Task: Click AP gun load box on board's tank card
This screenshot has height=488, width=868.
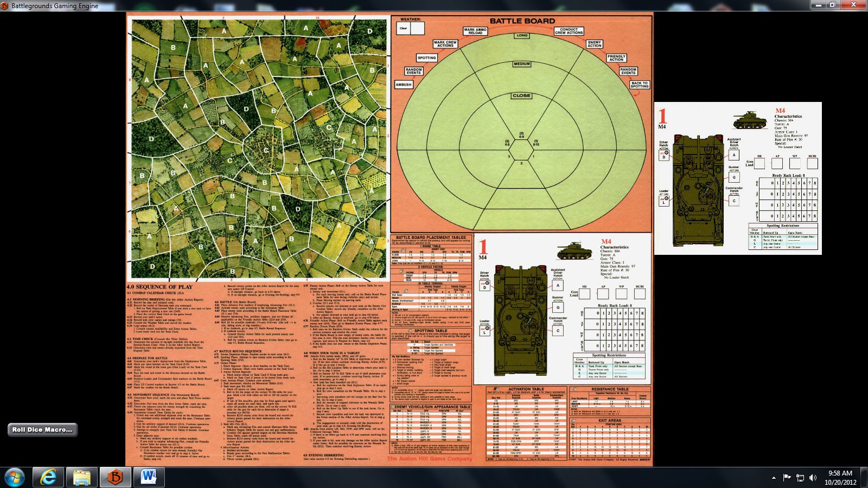Action: (x=603, y=294)
